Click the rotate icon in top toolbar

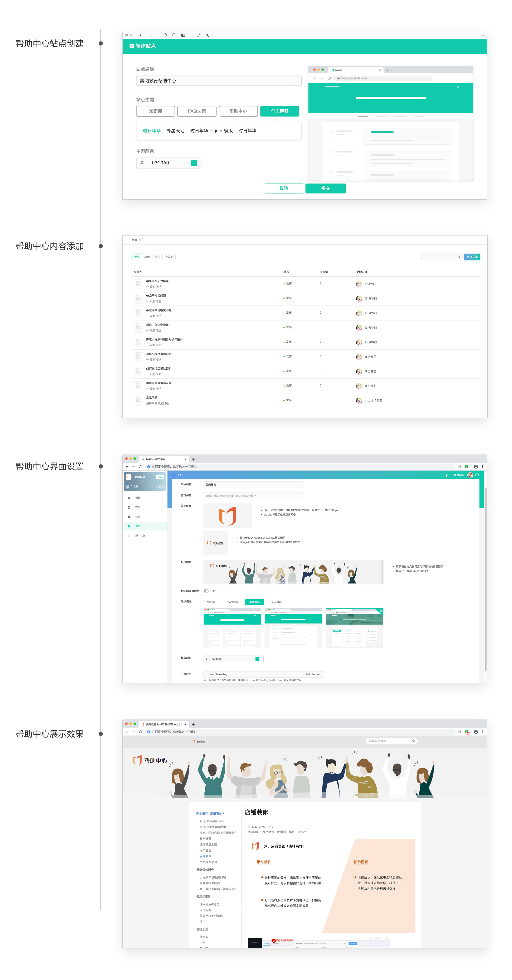coord(198,35)
